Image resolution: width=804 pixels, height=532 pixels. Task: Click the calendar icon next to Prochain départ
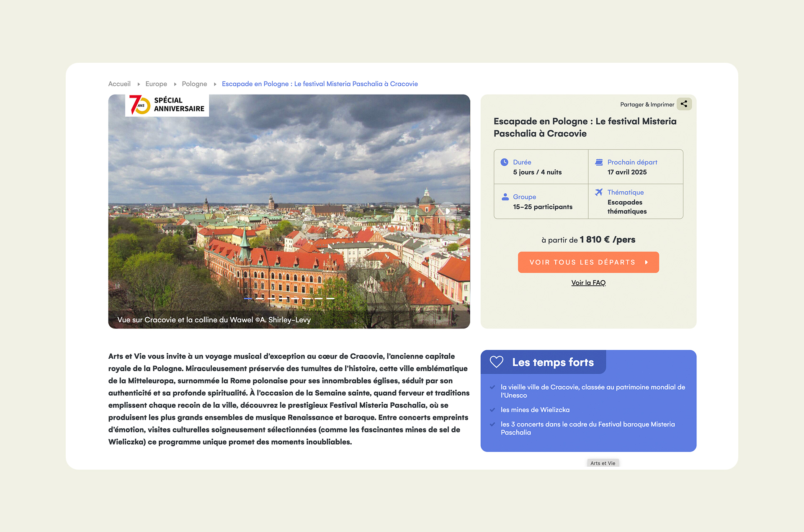pyautogui.click(x=599, y=162)
